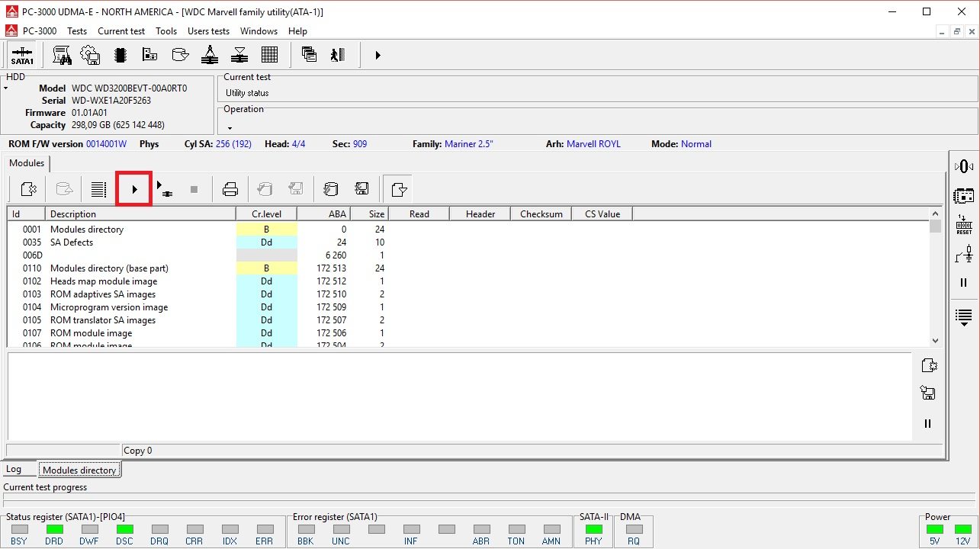Click the module settings icon in Modules toolbar
This screenshot has height=549, width=980.
(29, 189)
